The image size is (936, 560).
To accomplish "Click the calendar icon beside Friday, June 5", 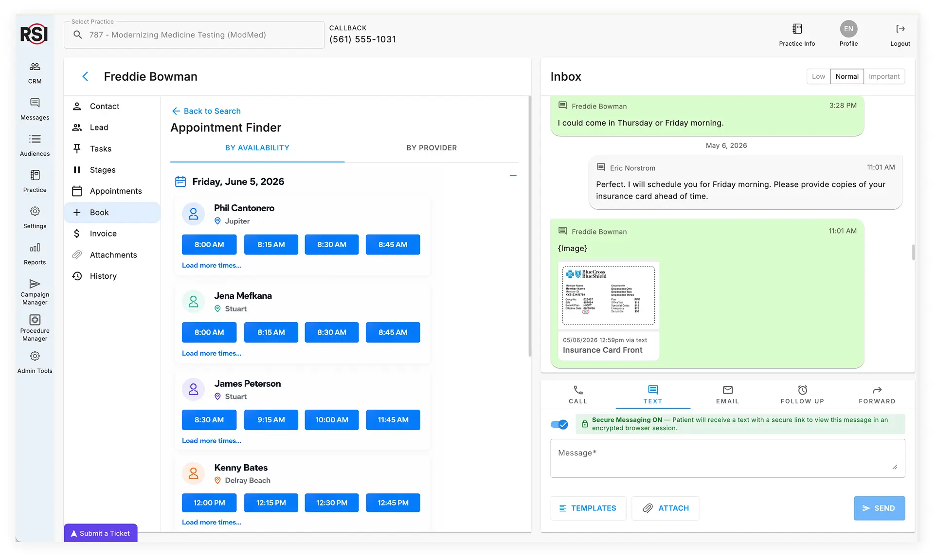I will pyautogui.click(x=180, y=181).
